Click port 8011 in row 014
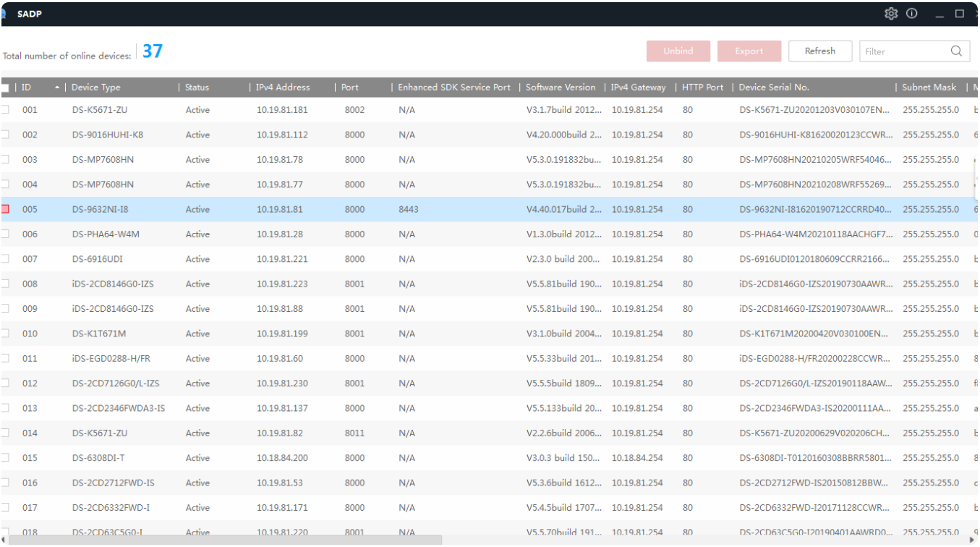 [354, 433]
